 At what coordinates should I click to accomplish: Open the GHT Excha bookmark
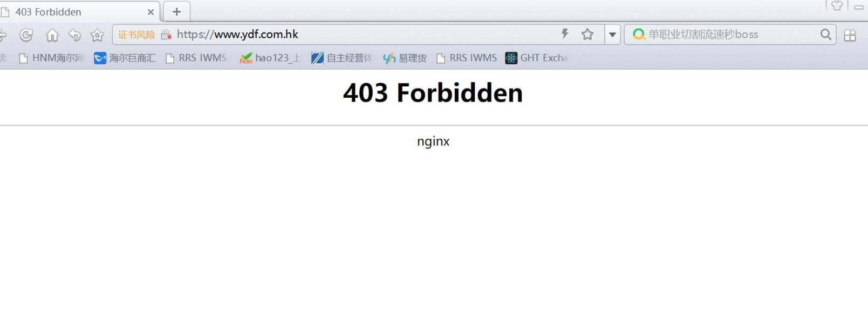(x=536, y=58)
